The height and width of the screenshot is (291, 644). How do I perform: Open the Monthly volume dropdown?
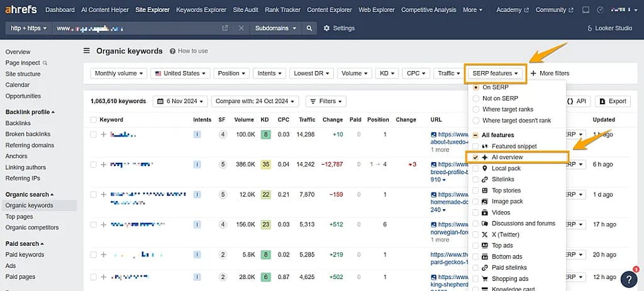point(118,74)
